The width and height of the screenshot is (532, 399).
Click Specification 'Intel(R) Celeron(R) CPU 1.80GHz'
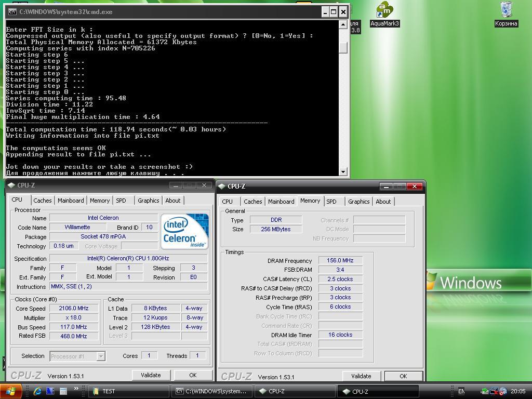click(128, 259)
